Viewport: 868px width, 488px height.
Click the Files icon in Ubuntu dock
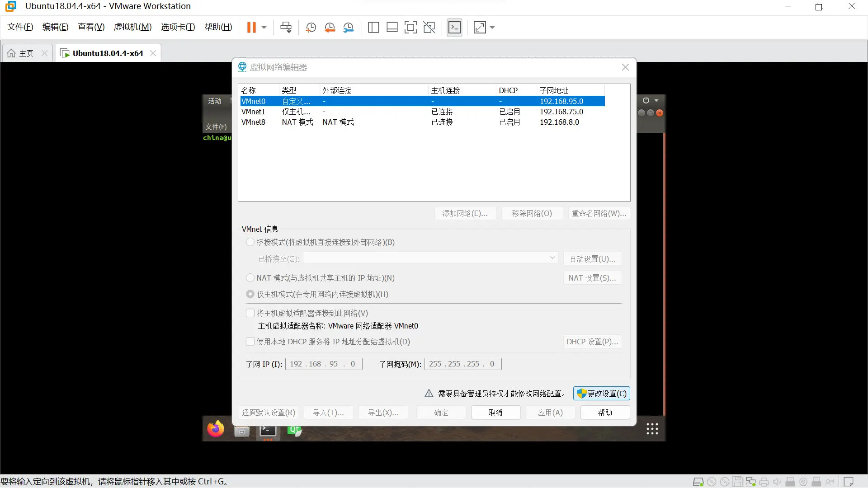(x=241, y=432)
